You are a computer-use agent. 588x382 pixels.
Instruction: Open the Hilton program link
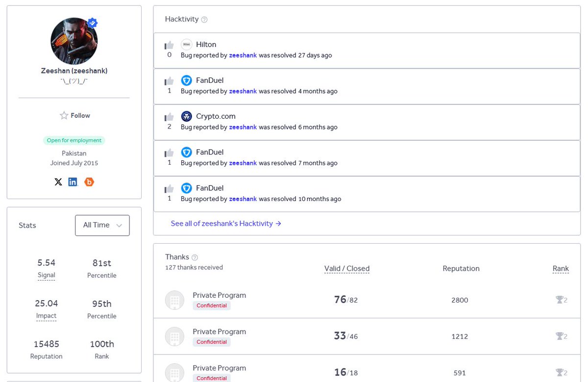[206, 44]
